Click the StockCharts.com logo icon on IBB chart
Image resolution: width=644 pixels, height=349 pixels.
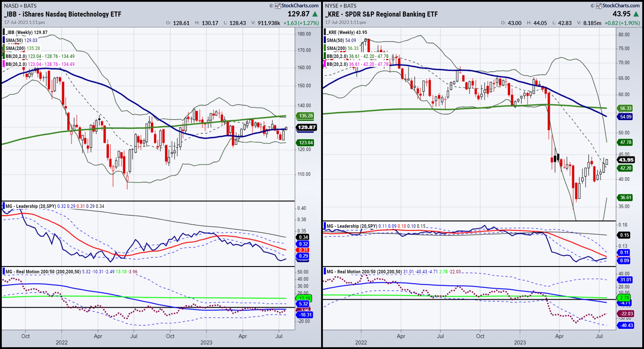[278, 6]
